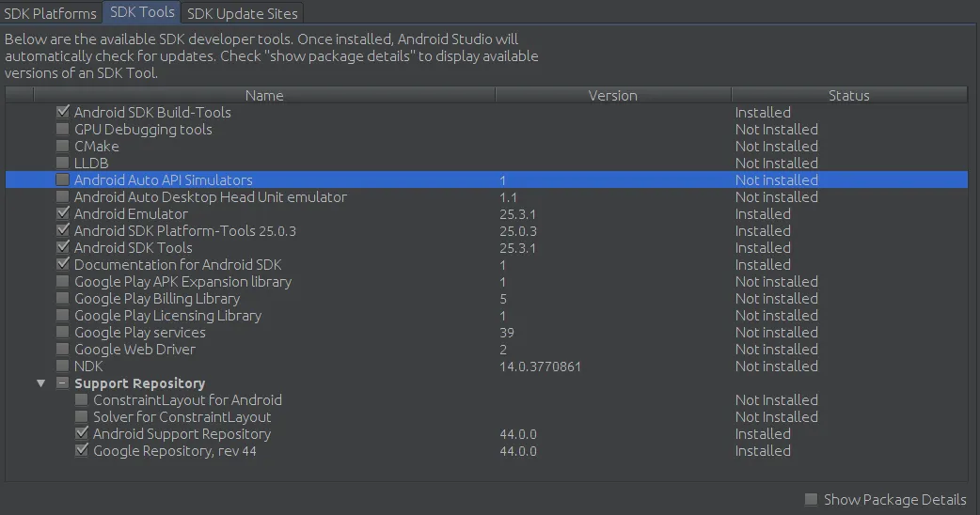Screen dimensions: 980x515
Task: Check the NDK checkbox
Action: tap(63, 367)
